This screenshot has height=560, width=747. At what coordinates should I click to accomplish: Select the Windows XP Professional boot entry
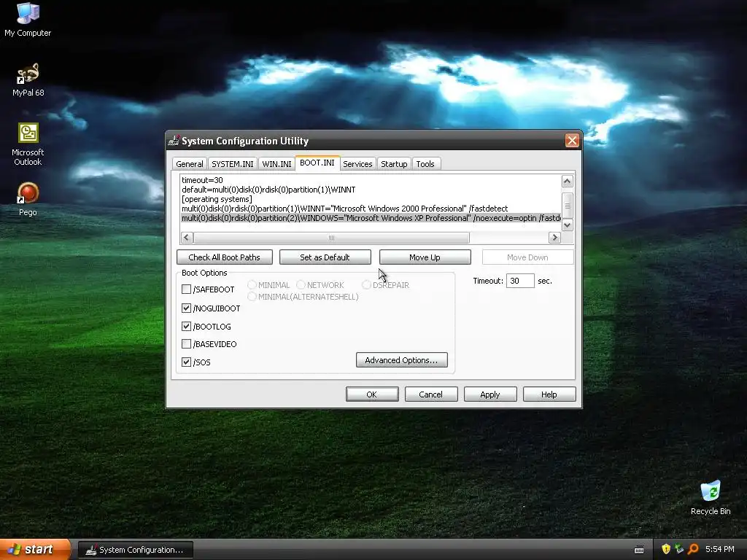(x=371, y=218)
